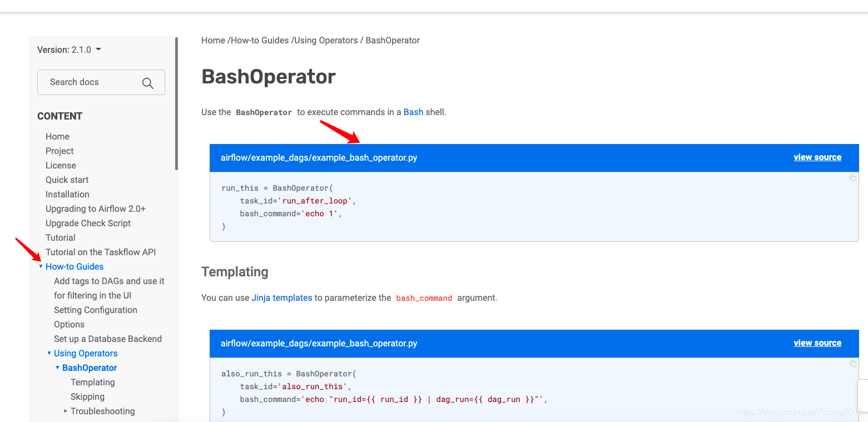View source of the Templating example
This screenshot has width=868, height=422.
pos(817,343)
